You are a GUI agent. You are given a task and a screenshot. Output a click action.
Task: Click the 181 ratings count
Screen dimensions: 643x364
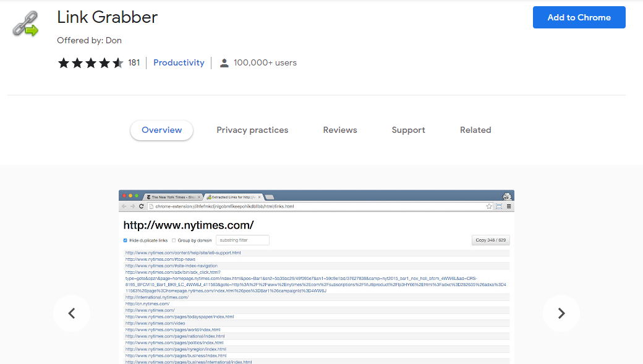point(134,62)
